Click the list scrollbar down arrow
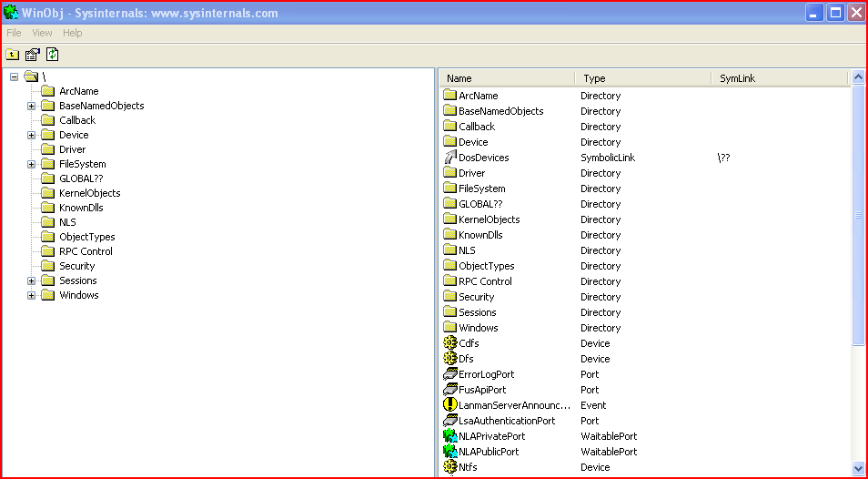Viewport: 868px width, 479px height. (859, 467)
